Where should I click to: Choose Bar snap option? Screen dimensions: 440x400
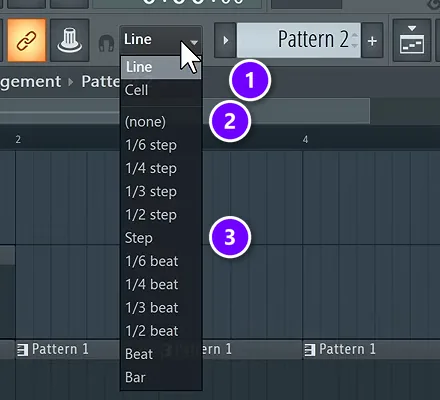tap(161, 377)
